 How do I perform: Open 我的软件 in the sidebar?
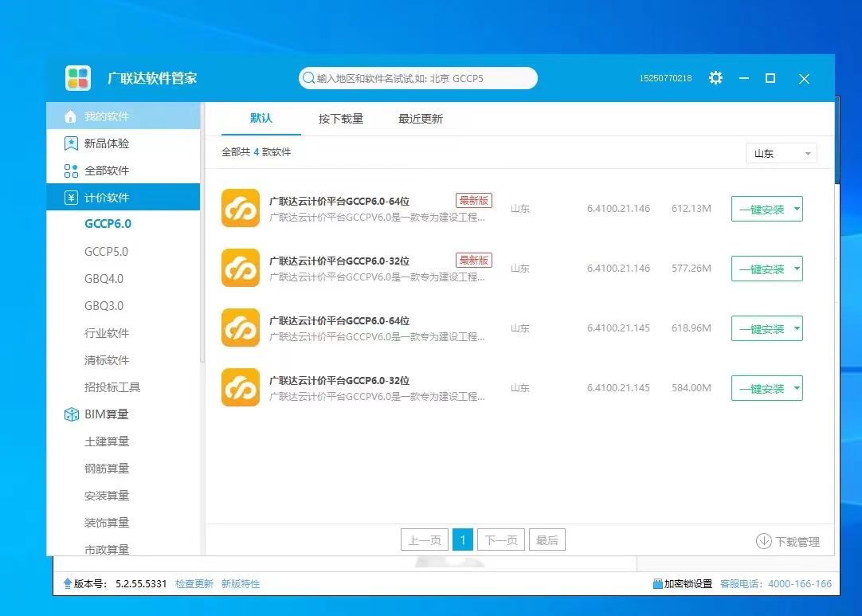(x=123, y=116)
